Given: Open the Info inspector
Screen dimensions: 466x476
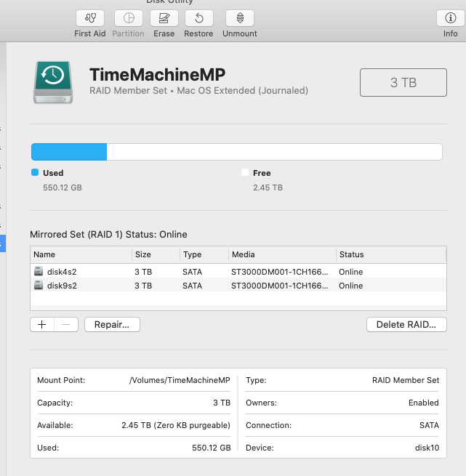Looking at the screenshot, I should point(450,18).
